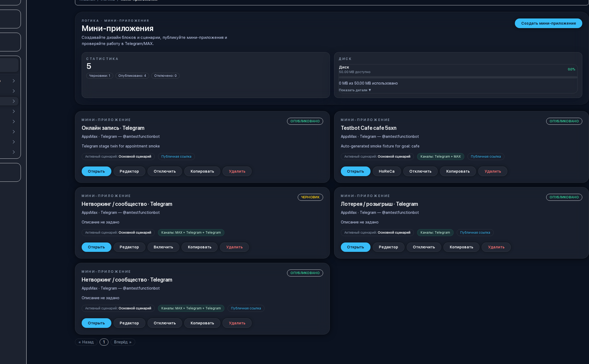This screenshot has height=364, width=589.
Task: Delete the Онлайн запись · Telegram app
Action: click(x=237, y=171)
